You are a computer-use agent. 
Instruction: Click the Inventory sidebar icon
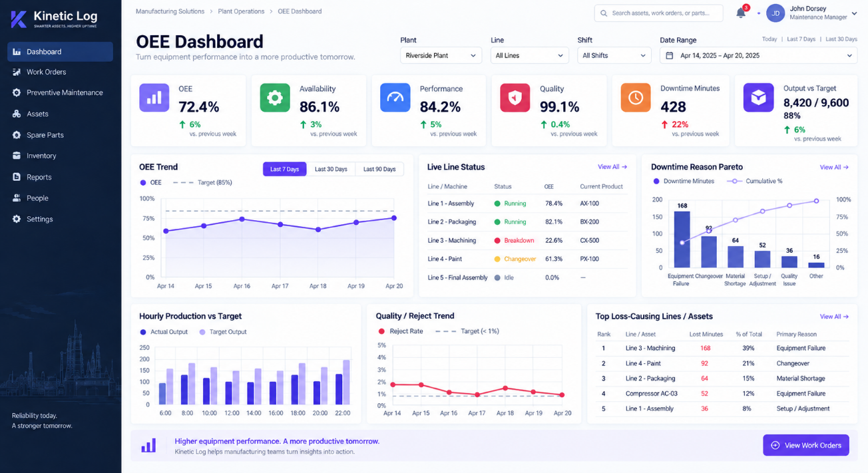pyautogui.click(x=17, y=156)
